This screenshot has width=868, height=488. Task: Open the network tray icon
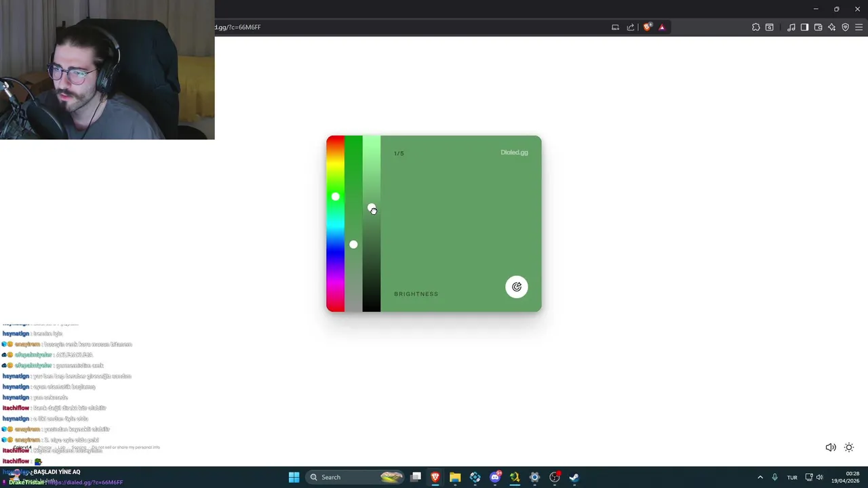pyautogui.click(x=809, y=477)
